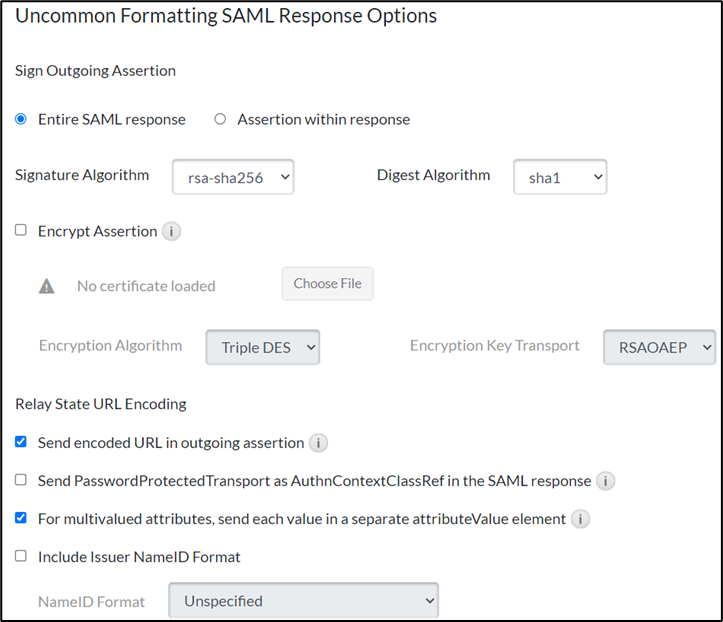723x622 pixels.
Task: Click info icon next to Encrypt Assertion
Action: click(171, 231)
